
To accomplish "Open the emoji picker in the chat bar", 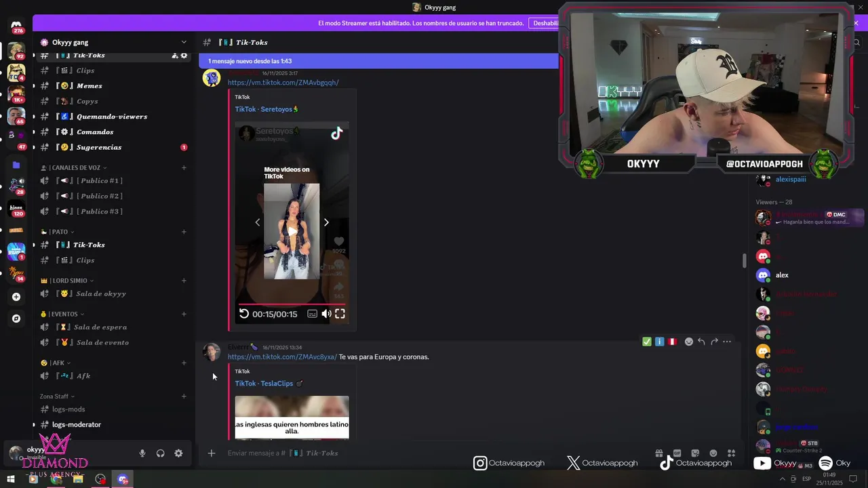I will 713,453.
